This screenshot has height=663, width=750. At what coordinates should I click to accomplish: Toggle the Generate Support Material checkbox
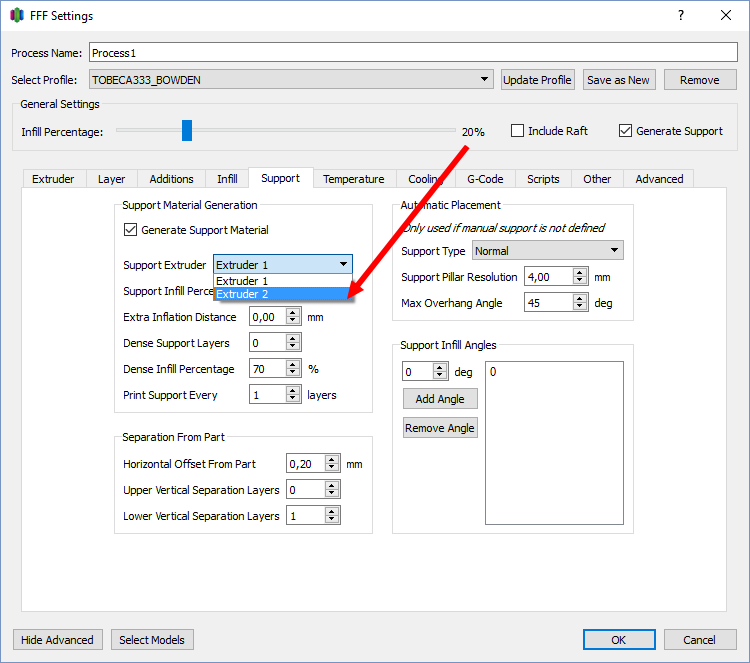click(x=130, y=230)
